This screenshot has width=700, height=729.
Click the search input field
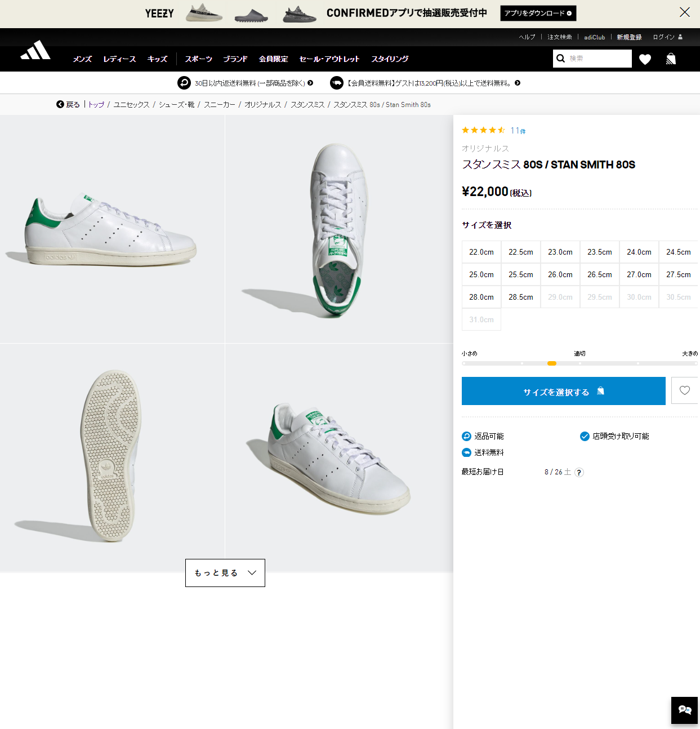(598, 59)
